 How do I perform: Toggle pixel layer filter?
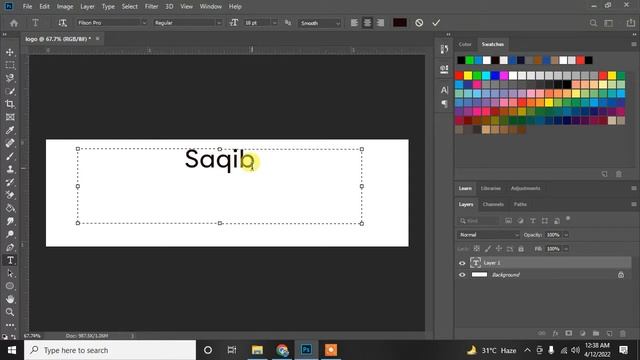[x=508, y=221]
